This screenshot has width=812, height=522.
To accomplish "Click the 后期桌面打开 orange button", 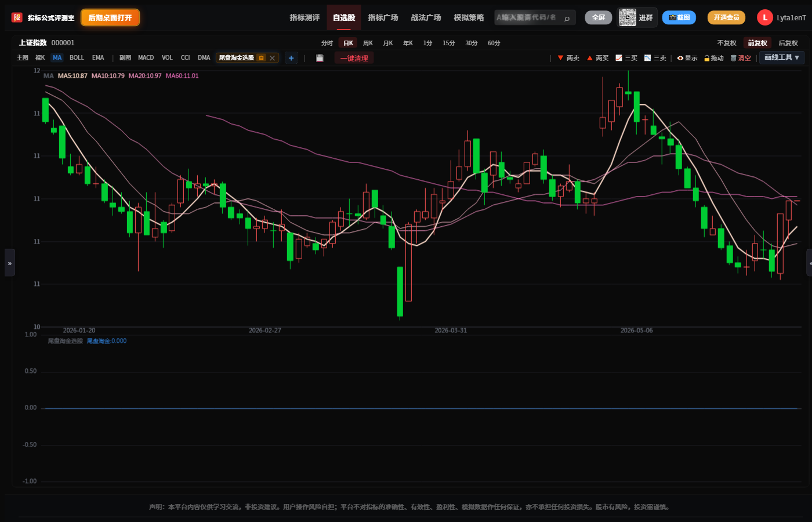I will pos(110,17).
